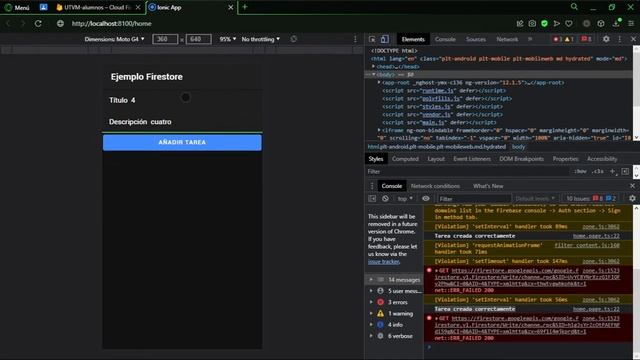Expand the head element node
This screenshot has height=360, width=640.
point(373,67)
